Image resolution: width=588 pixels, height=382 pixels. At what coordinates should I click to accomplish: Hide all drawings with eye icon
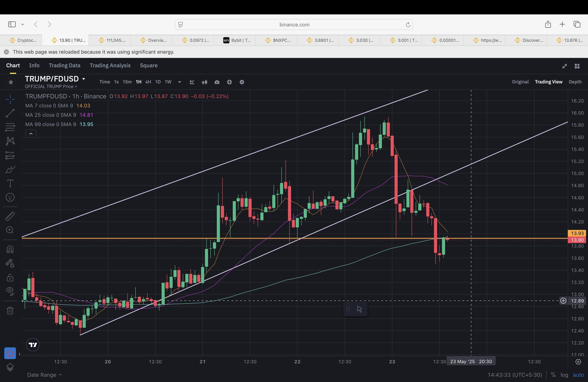pyautogui.click(x=10, y=291)
